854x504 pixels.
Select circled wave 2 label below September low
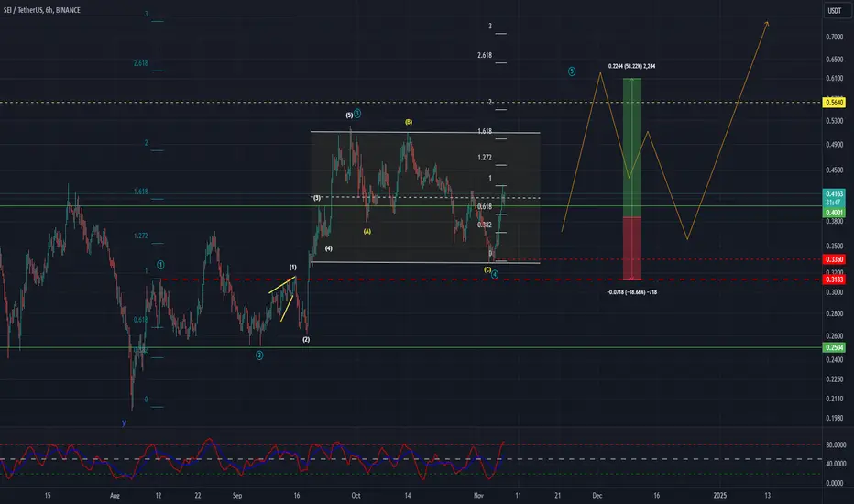pyautogui.click(x=259, y=356)
